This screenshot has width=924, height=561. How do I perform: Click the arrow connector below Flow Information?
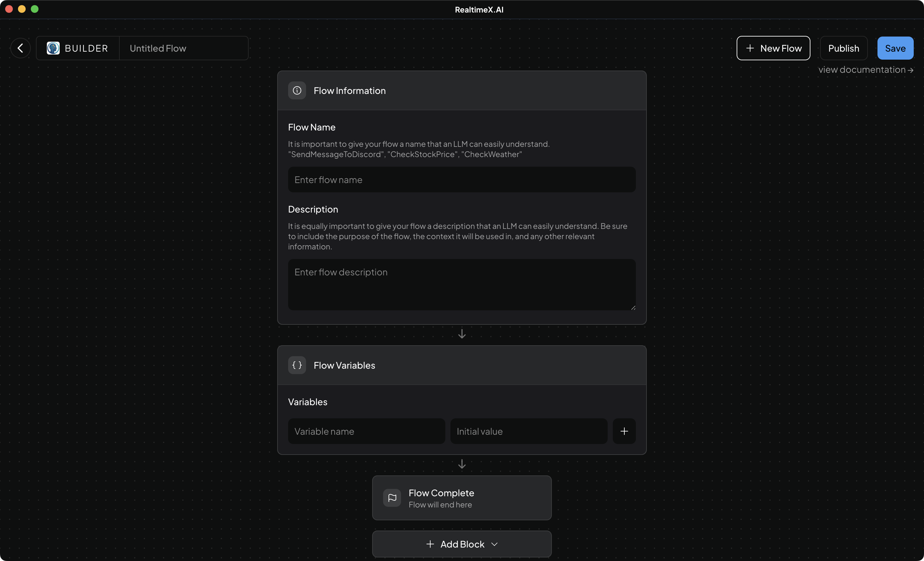point(462,333)
